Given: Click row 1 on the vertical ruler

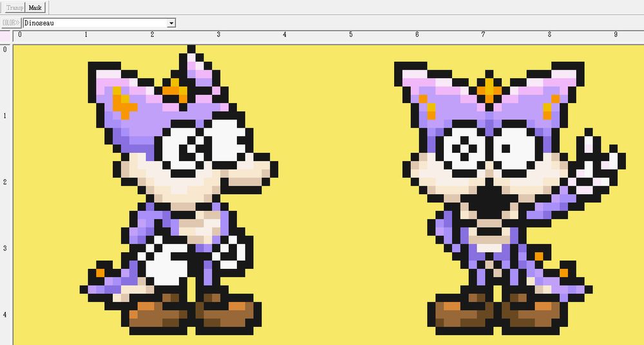Looking at the screenshot, I should click(5, 115).
